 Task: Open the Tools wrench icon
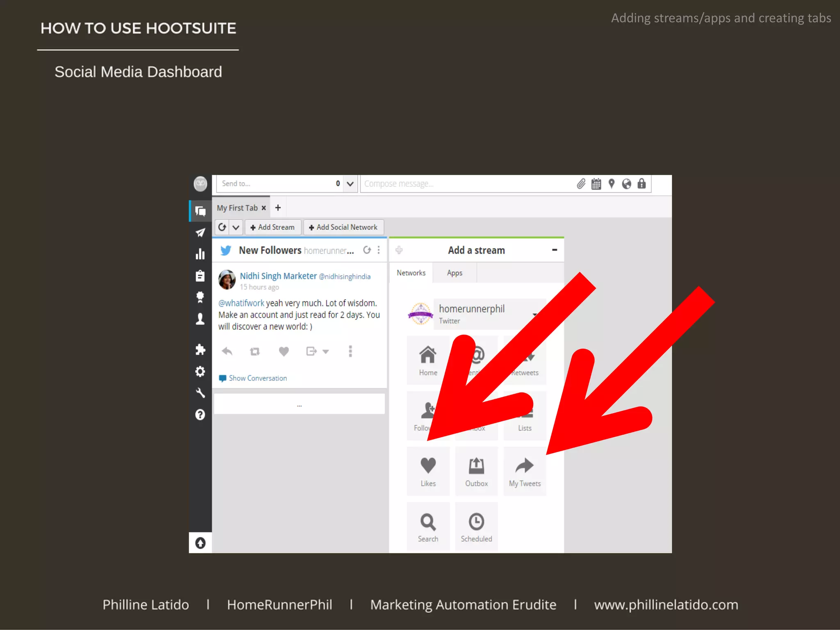click(200, 393)
